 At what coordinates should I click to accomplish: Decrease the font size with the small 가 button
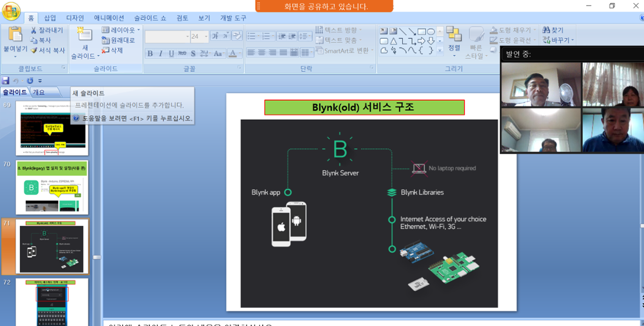click(226, 36)
